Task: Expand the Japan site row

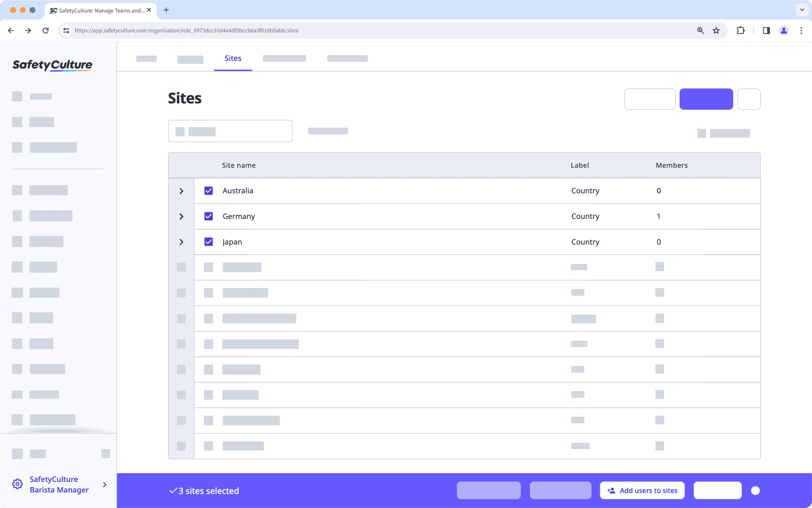Action: 181,242
